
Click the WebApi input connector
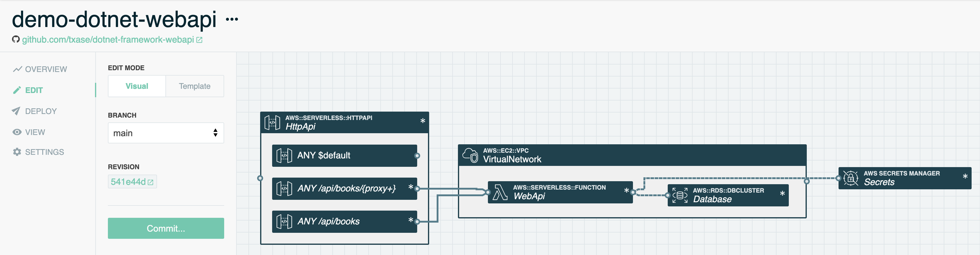(488, 192)
